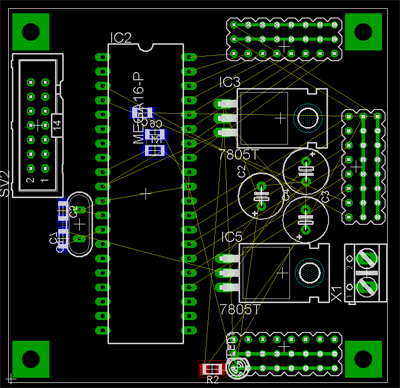400x388 pixels.
Task: Click the right-side vertical pin header
Action: (x=363, y=167)
